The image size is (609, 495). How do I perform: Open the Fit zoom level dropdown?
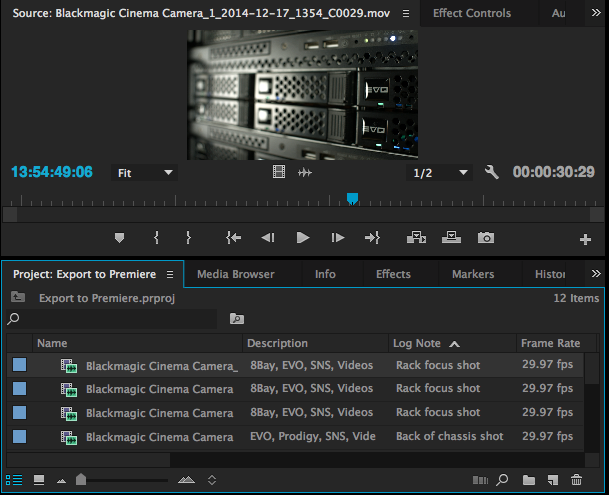click(144, 173)
